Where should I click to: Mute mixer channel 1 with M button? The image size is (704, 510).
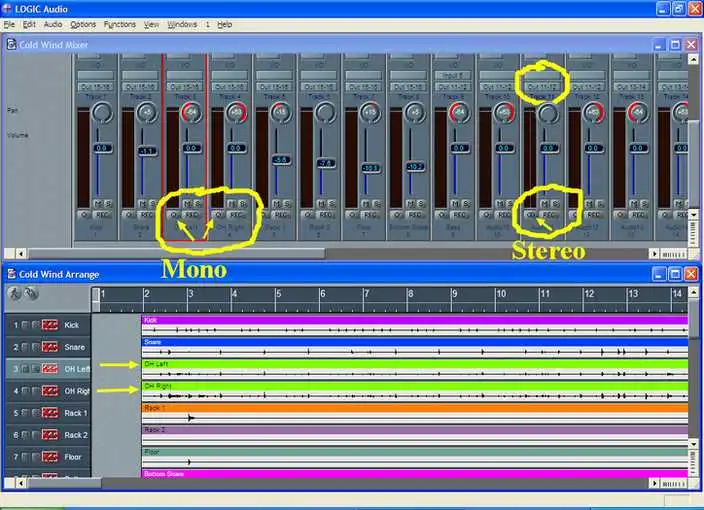[98, 204]
